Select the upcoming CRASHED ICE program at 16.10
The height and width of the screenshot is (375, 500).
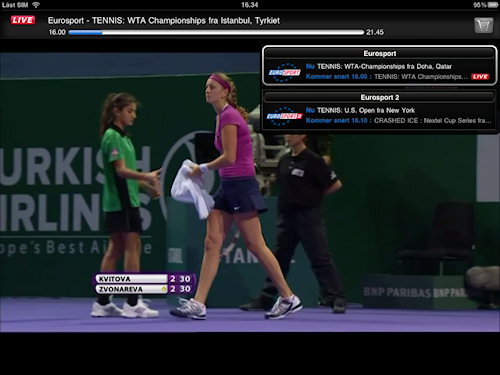(398, 120)
